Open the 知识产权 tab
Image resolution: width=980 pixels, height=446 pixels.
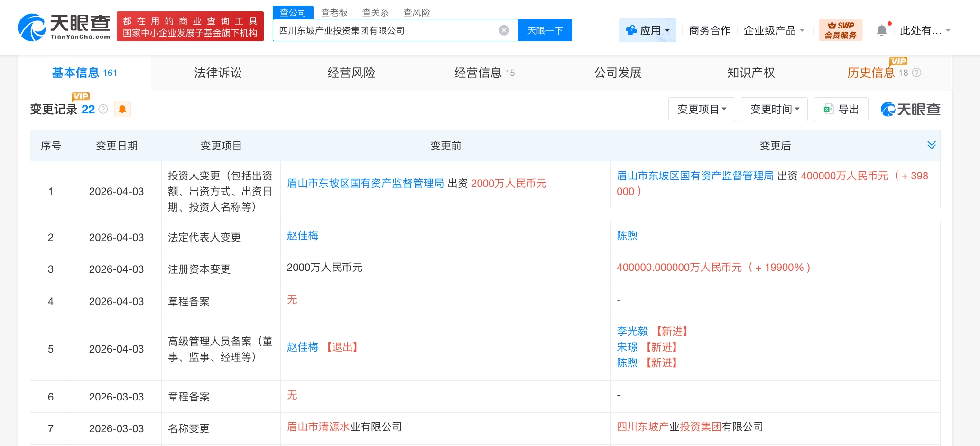(x=751, y=73)
